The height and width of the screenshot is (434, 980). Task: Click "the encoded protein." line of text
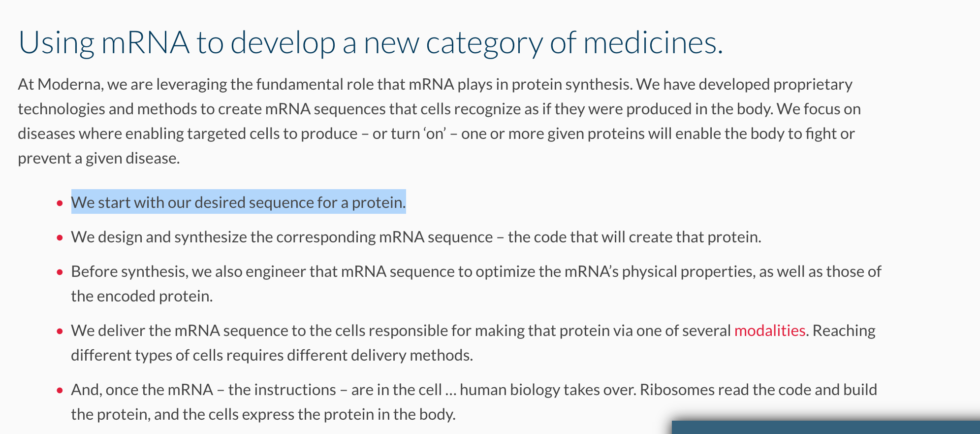point(142,296)
